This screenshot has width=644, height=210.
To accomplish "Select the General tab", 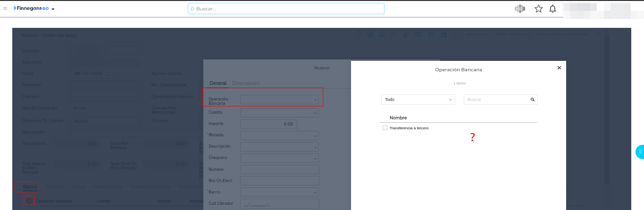I will (x=218, y=83).
